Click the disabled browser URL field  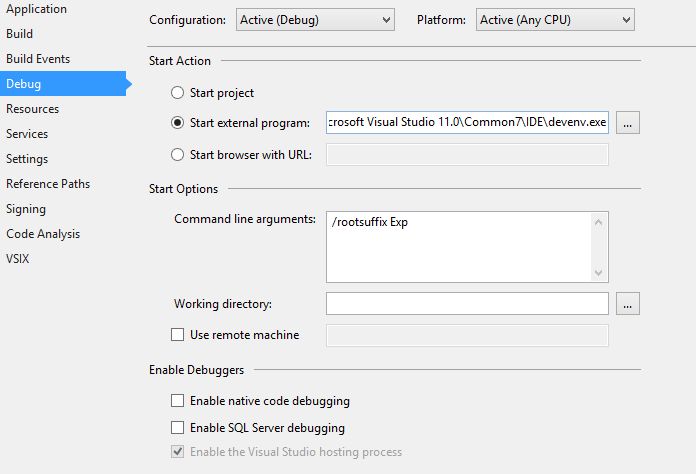(x=467, y=154)
